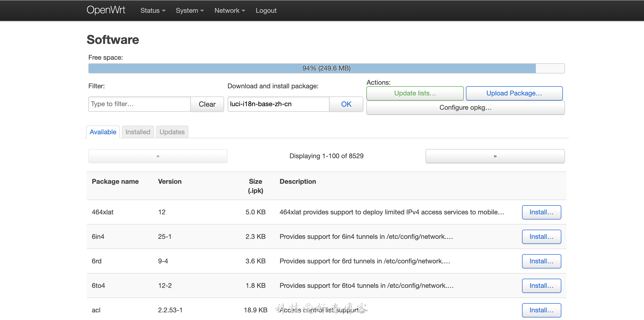
Task: Click the Package name column header
Action: click(115, 181)
